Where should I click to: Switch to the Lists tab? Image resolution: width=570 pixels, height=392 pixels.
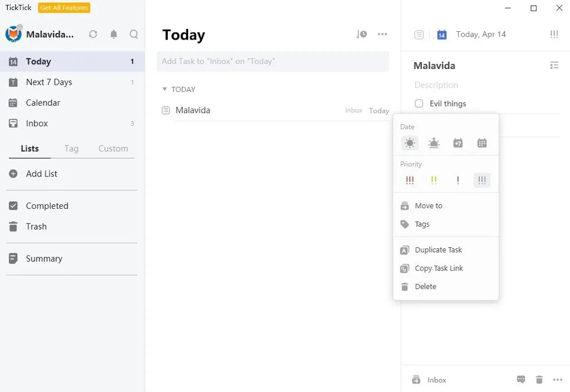tap(30, 148)
